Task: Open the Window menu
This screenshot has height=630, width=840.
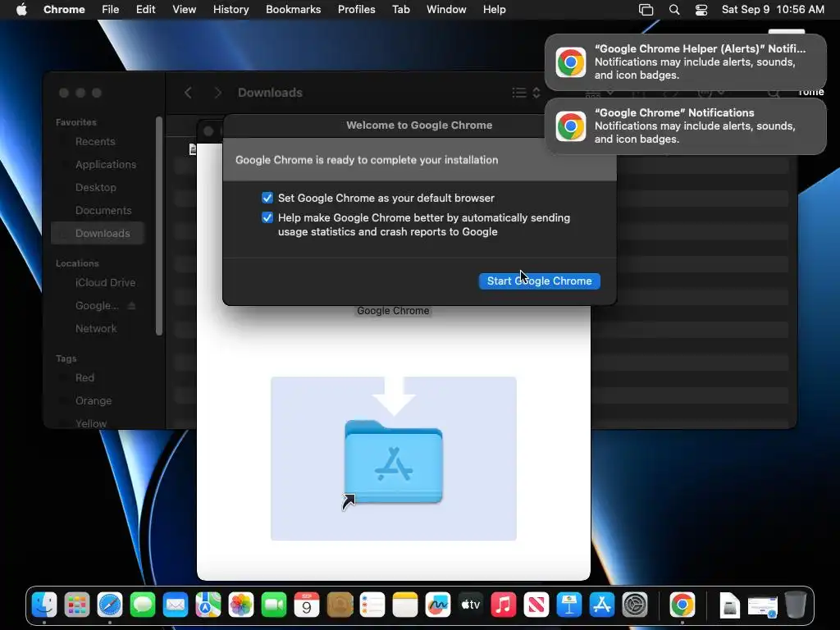Action: [446, 10]
